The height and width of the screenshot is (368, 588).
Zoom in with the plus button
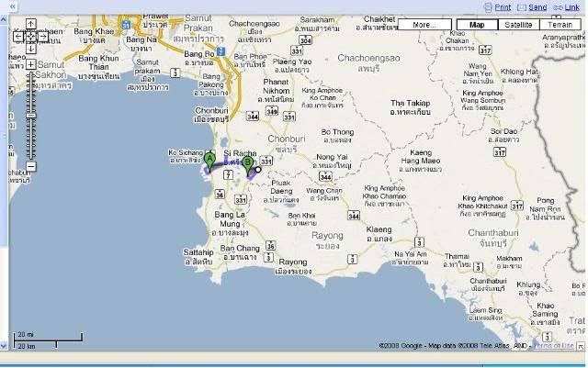tap(30, 64)
